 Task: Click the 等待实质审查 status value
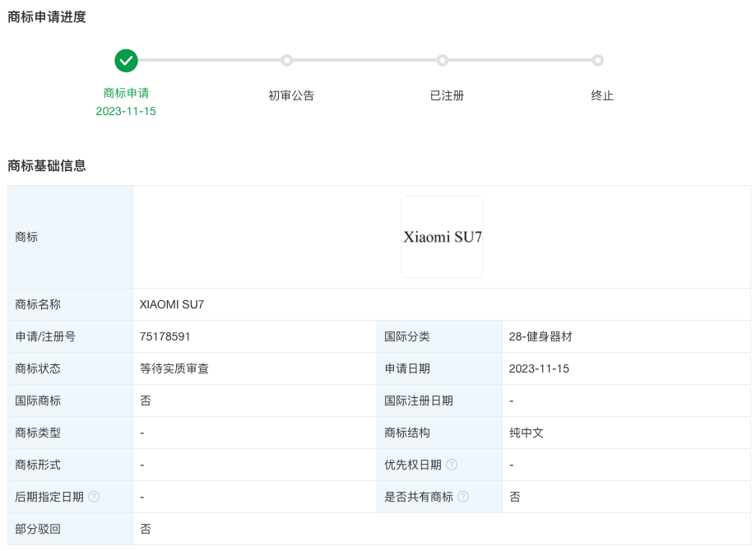point(174,368)
